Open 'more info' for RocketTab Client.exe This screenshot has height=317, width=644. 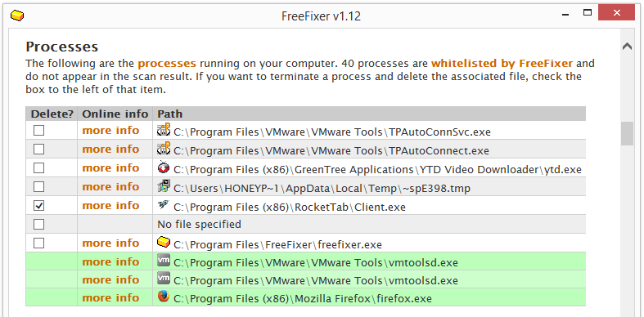point(110,205)
